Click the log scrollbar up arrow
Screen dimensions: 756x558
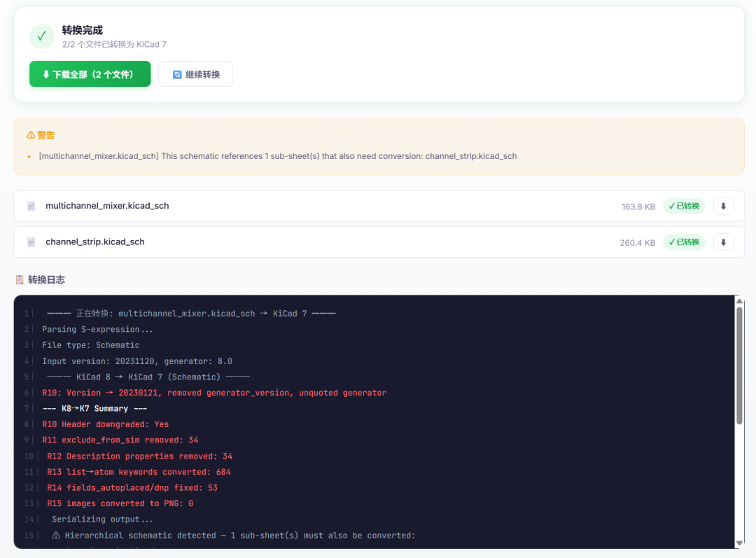(x=738, y=301)
